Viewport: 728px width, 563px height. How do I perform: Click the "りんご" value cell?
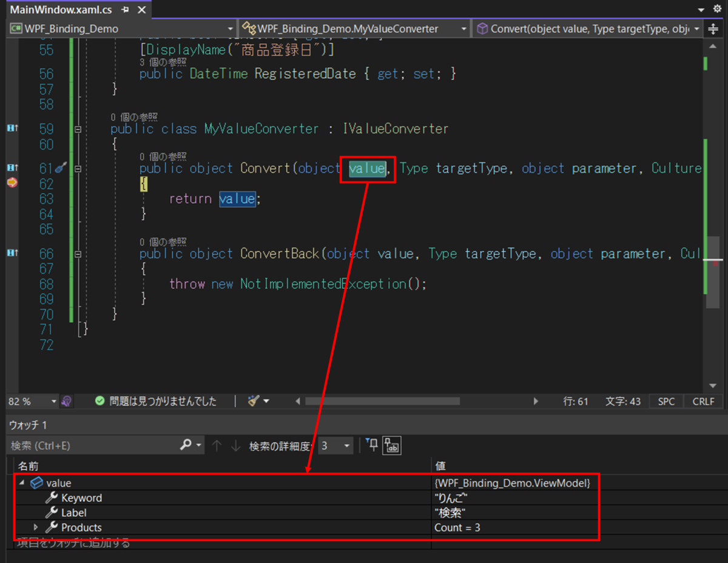click(451, 498)
